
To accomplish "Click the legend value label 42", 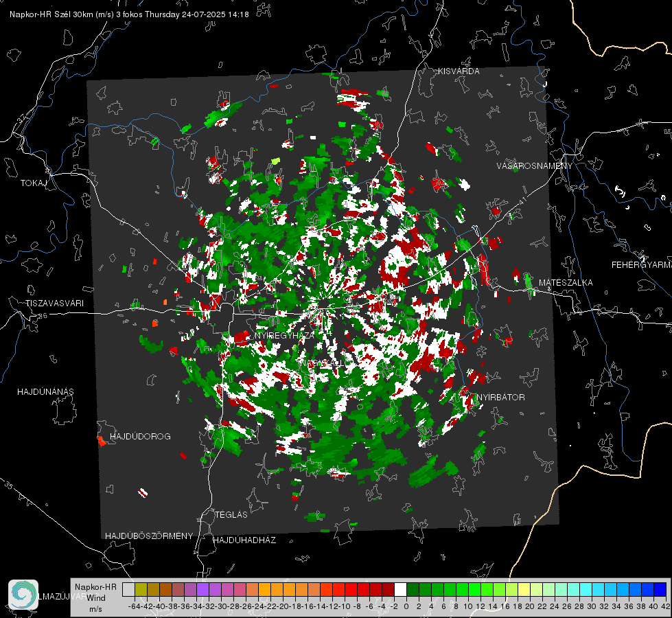I will point(666,606).
